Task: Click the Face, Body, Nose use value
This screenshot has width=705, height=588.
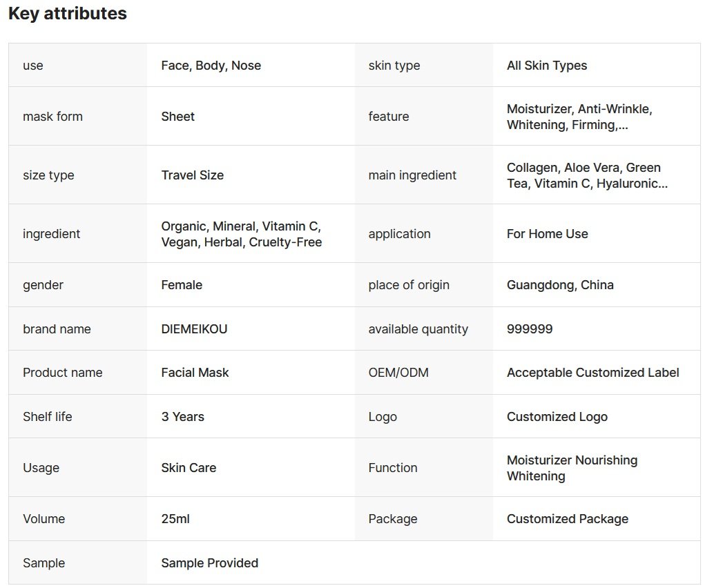Action: pos(211,66)
